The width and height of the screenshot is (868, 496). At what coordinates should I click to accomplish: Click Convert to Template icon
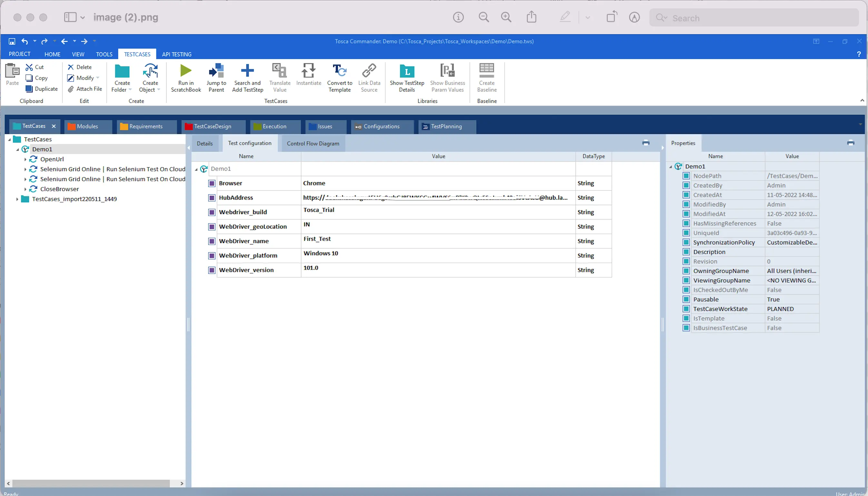click(339, 71)
